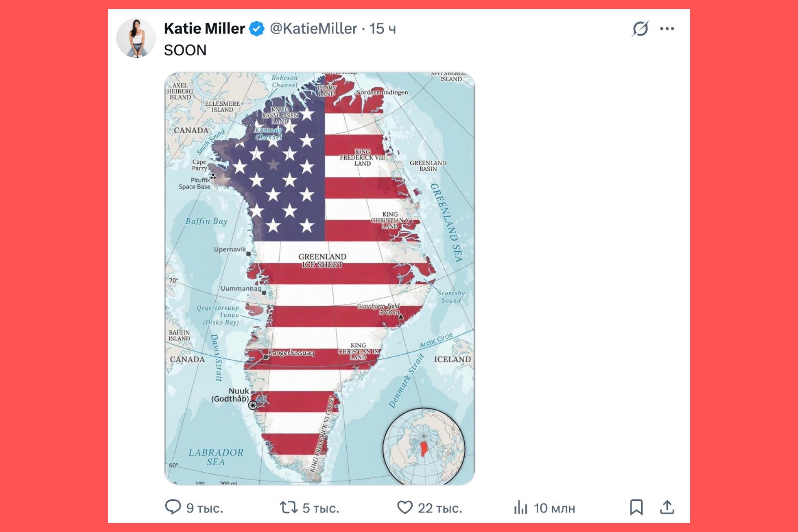Open Katie Miller's profile avatar
798x532 pixels.
click(x=136, y=38)
